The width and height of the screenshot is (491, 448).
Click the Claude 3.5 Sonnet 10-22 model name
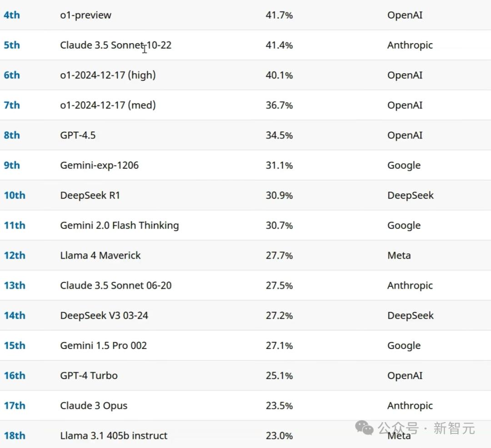(116, 45)
